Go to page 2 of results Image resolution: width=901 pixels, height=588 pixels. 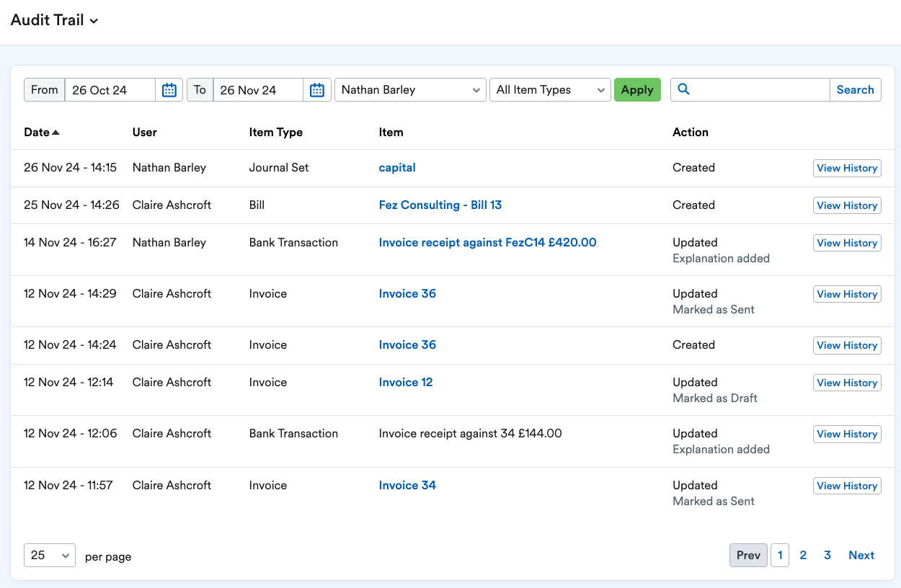803,555
